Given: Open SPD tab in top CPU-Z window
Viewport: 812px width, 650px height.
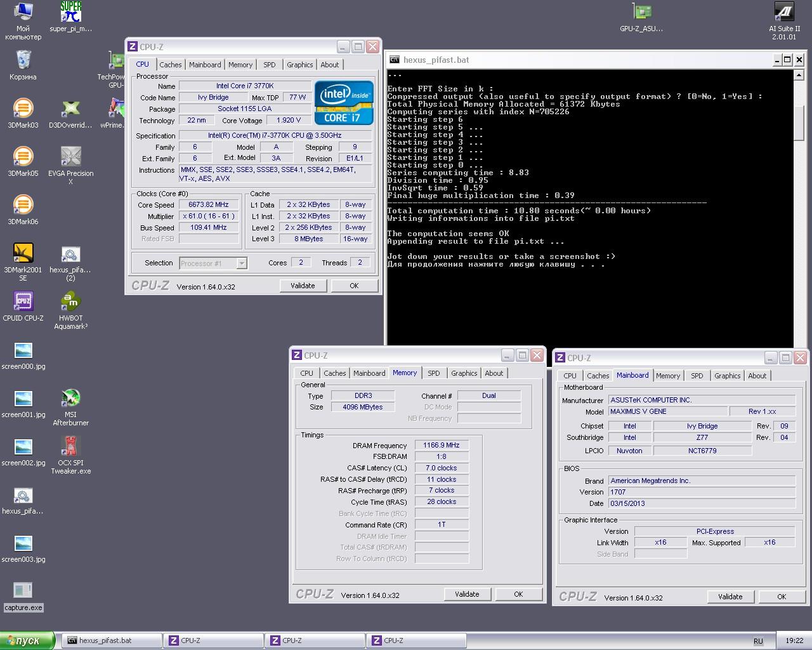Looking at the screenshot, I should click(x=270, y=65).
